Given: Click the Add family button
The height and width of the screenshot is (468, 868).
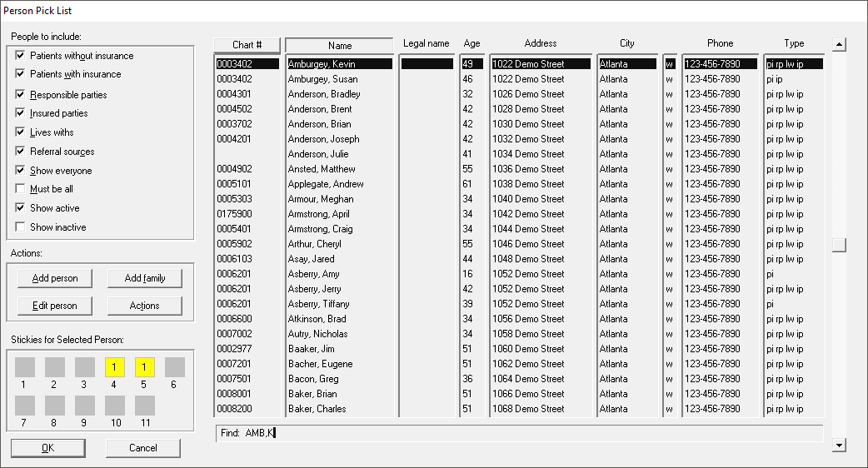Looking at the screenshot, I should [144, 278].
